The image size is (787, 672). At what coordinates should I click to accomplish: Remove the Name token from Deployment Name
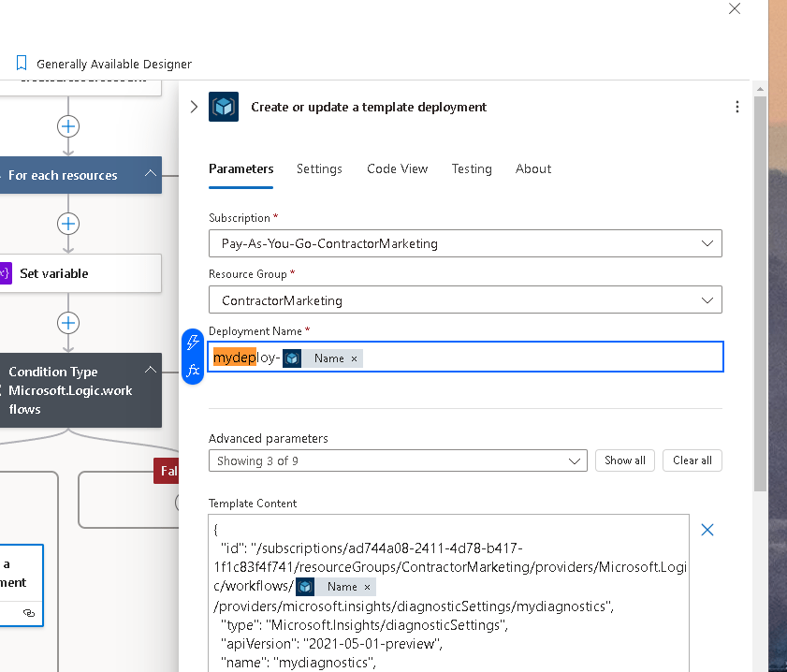click(354, 358)
